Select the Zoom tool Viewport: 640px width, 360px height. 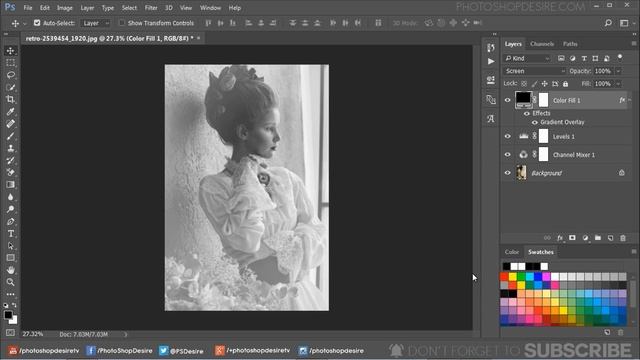tap(11, 282)
